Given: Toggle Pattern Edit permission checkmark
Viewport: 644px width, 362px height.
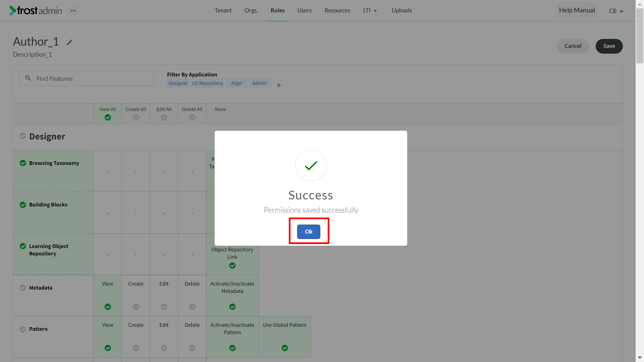Looking at the screenshot, I should (x=164, y=348).
